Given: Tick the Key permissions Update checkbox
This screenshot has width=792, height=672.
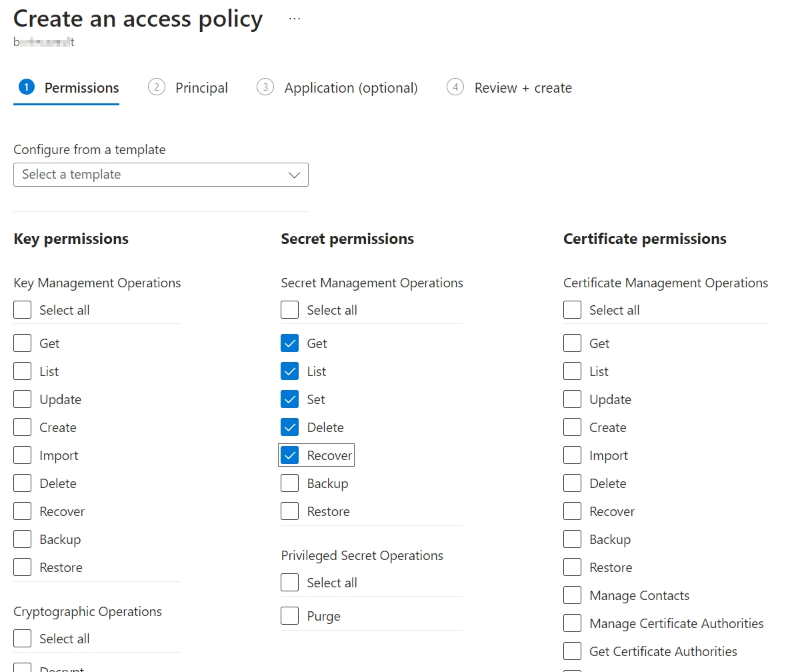Looking at the screenshot, I should tap(22, 399).
